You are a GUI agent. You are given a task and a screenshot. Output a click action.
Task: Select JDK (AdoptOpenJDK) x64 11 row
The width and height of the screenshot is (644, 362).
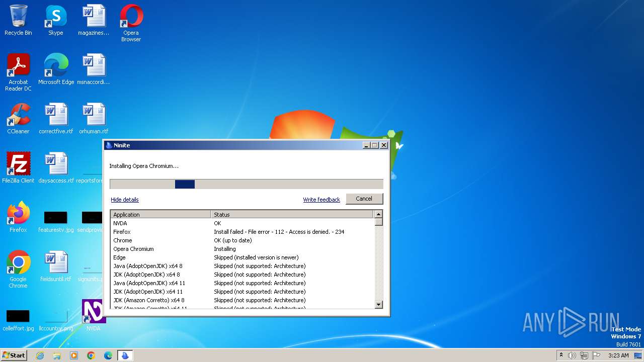243,292
